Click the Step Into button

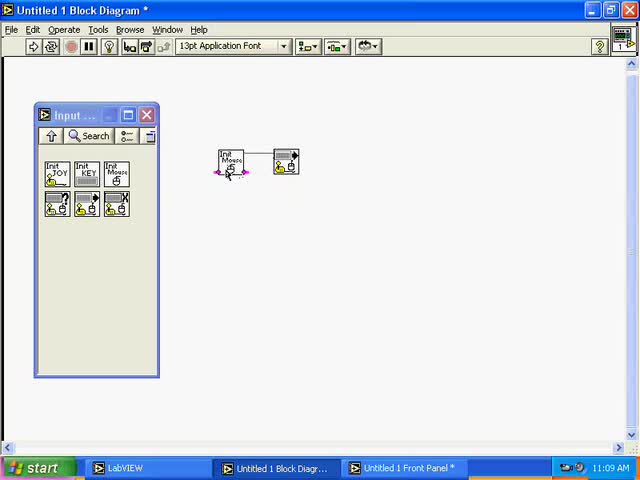[130, 47]
